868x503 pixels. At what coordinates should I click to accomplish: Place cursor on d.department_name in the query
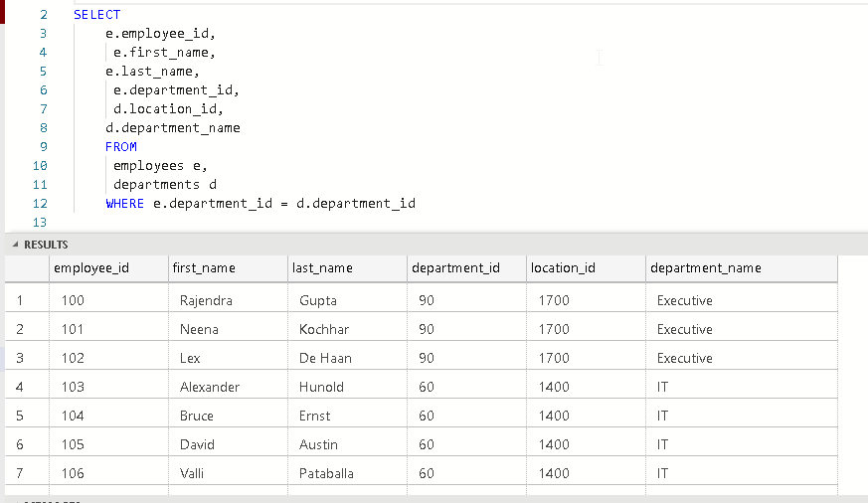tap(173, 128)
